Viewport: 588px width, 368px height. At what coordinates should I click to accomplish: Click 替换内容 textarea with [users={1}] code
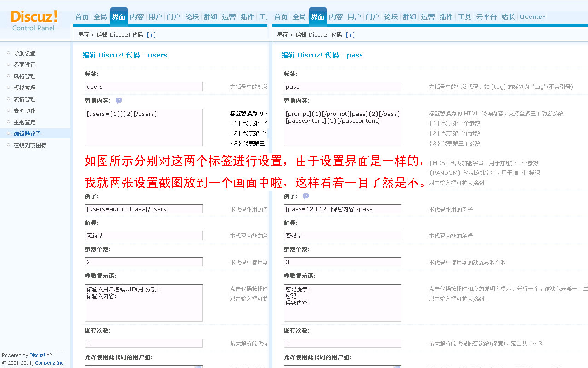tap(144, 128)
